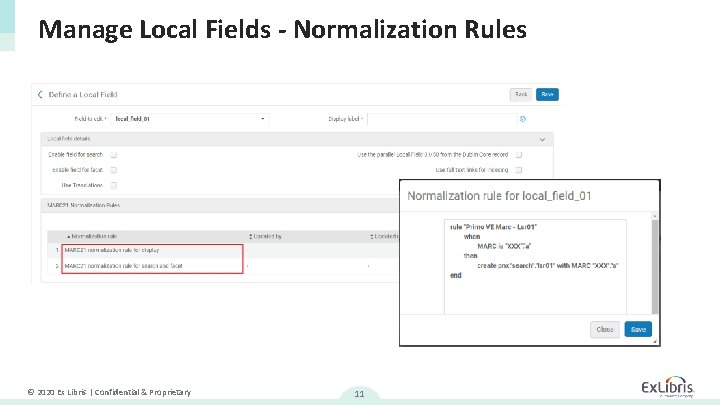Sort by the Normalization rule column header
The height and width of the screenshot is (405, 720).
[x=92, y=236]
